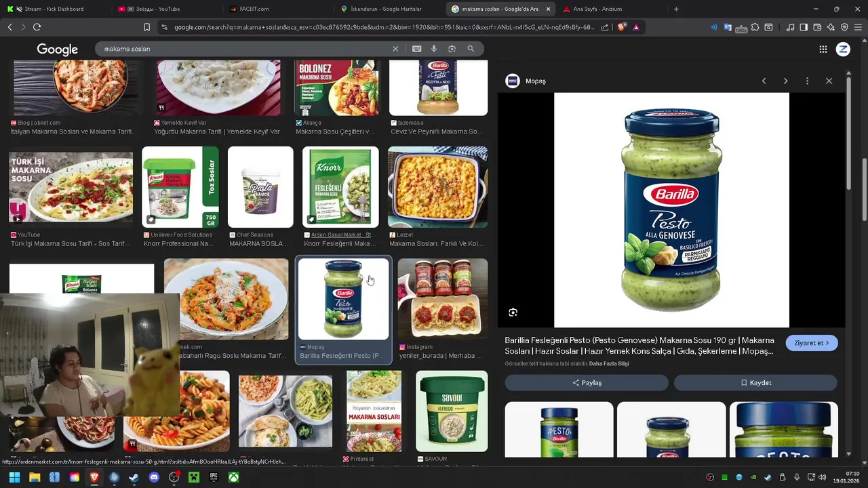
Task: Open the Windows Start menu
Action: coord(14,477)
